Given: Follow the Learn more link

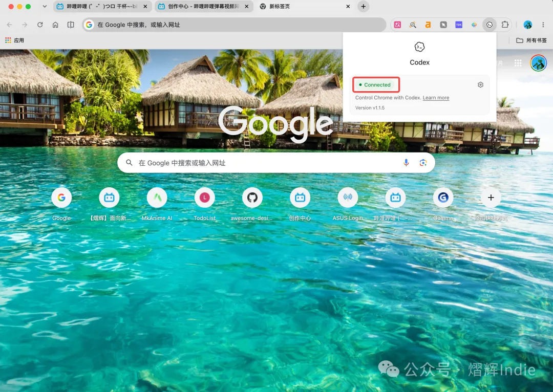Looking at the screenshot, I should click(x=436, y=98).
